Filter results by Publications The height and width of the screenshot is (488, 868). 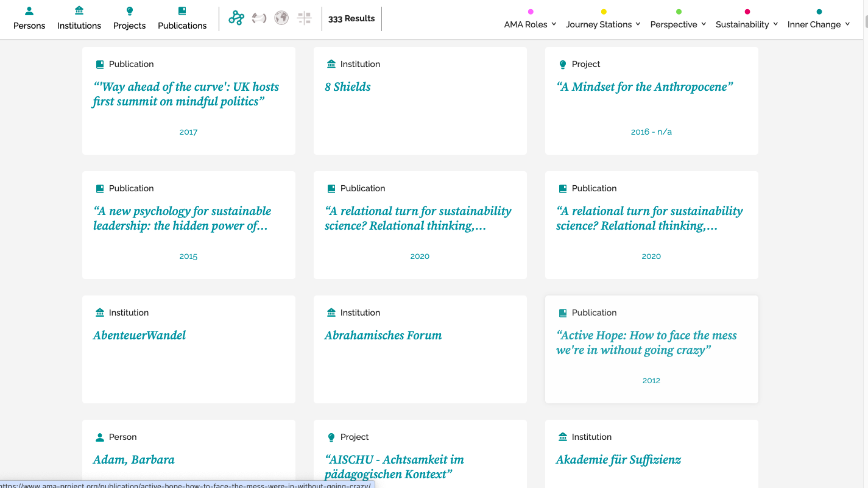pos(182,18)
